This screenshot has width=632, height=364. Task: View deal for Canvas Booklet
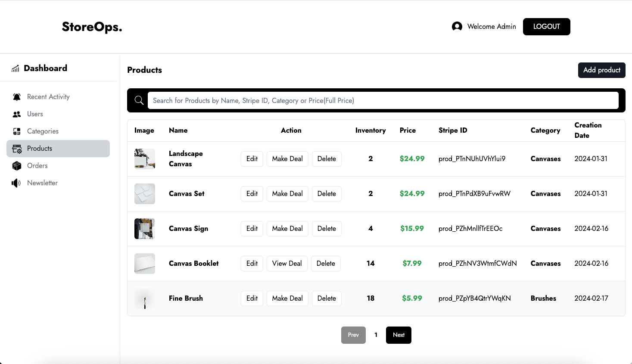click(x=287, y=264)
